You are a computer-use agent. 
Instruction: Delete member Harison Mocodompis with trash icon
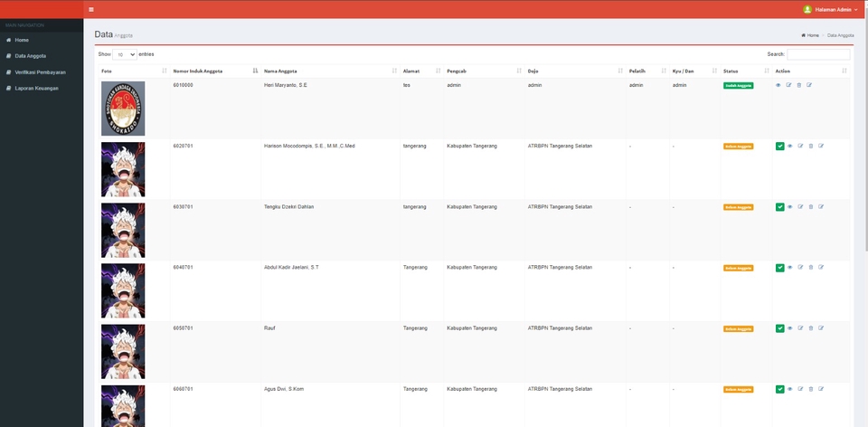click(x=810, y=147)
